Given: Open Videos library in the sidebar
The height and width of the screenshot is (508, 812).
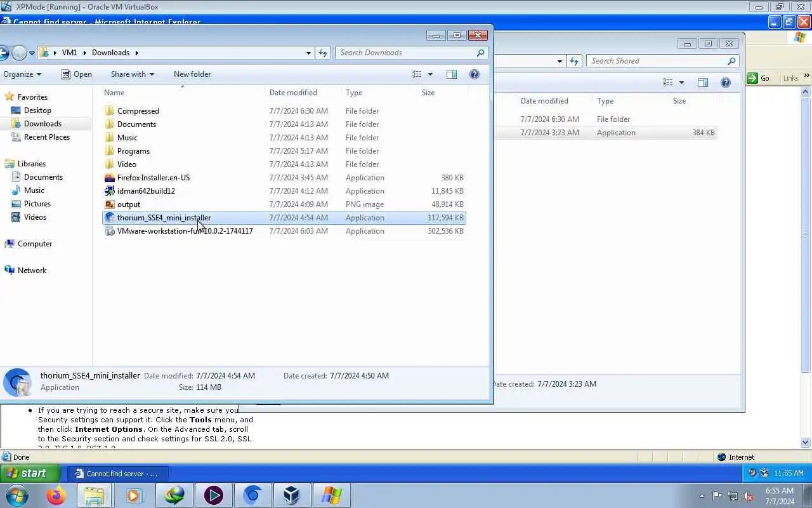Looking at the screenshot, I should pos(35,217).
